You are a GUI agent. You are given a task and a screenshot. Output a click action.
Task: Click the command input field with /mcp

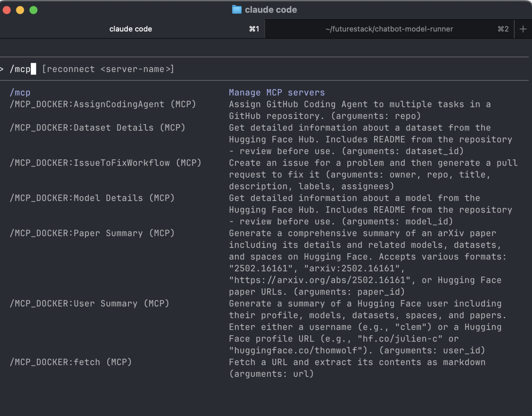pos(22,69)
